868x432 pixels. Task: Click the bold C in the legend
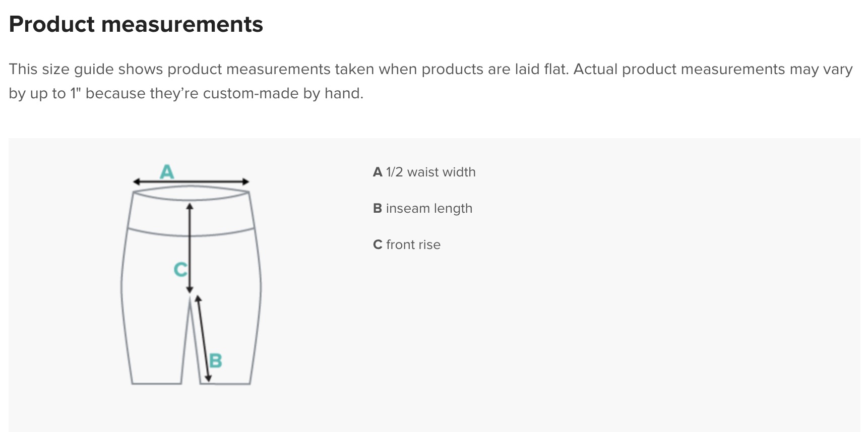click(x=378, y=245)
